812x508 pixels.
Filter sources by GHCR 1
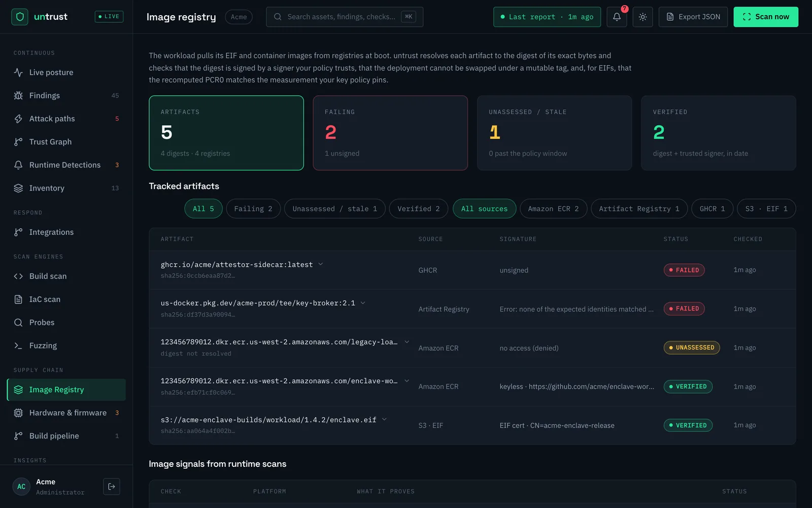point(713,209)
